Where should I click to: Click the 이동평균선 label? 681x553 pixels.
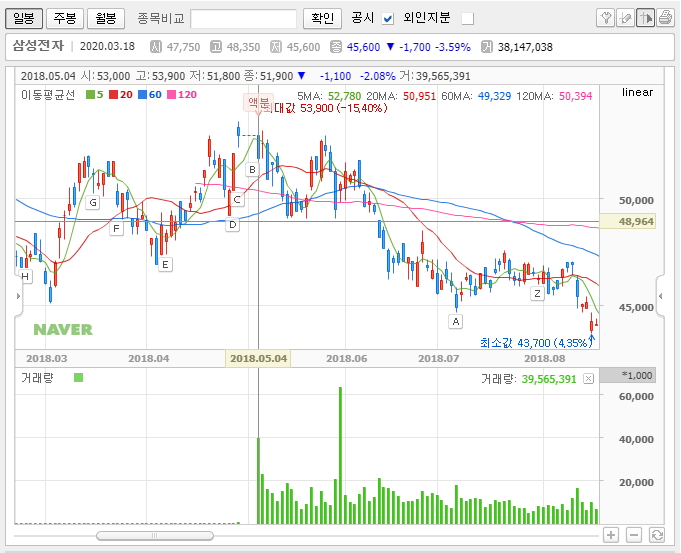[x=48, y=94]
